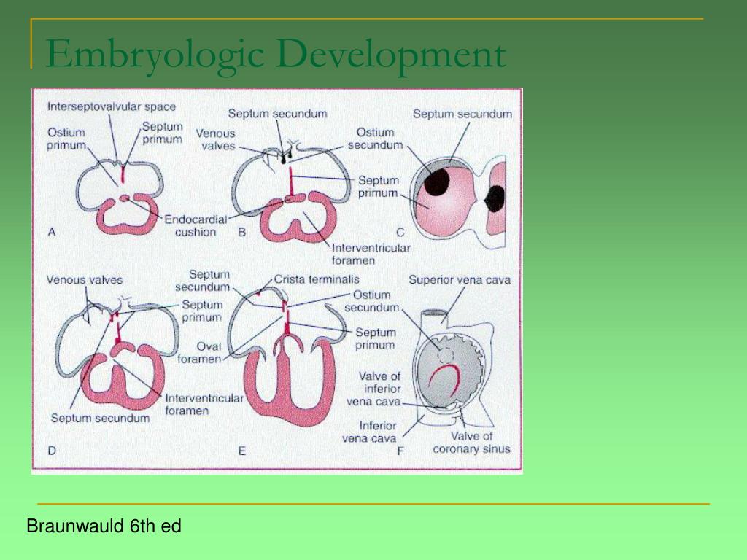Viewport: 747px width, 560px height.
Task: Click the 'Septum secundum' label above heart B
Action: point(278,113)
